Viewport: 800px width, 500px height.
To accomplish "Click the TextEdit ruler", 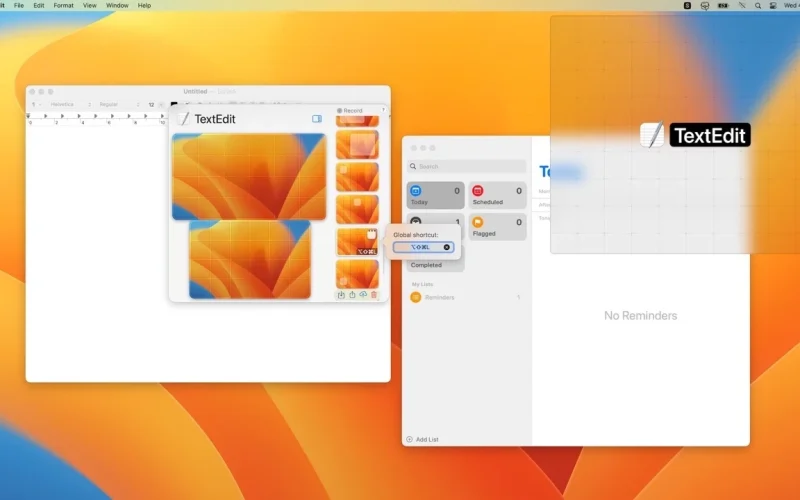I will point(97,119).
